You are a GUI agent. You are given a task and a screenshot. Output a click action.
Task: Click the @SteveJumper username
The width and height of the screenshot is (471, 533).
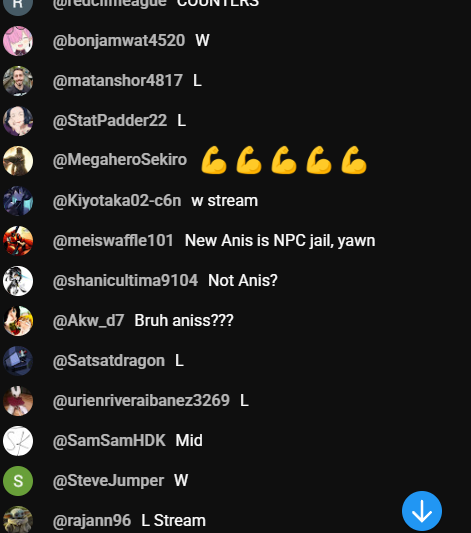(x=108, y=481)
